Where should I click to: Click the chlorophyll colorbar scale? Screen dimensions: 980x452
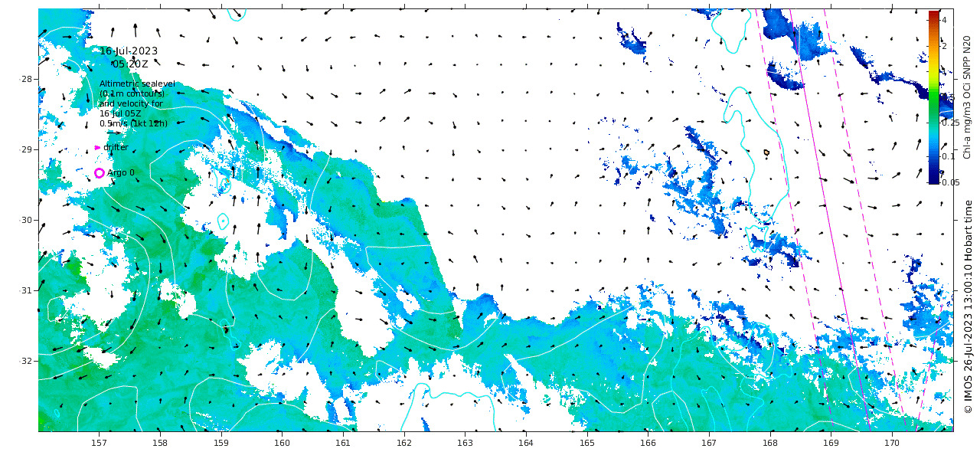pos(933,97)
